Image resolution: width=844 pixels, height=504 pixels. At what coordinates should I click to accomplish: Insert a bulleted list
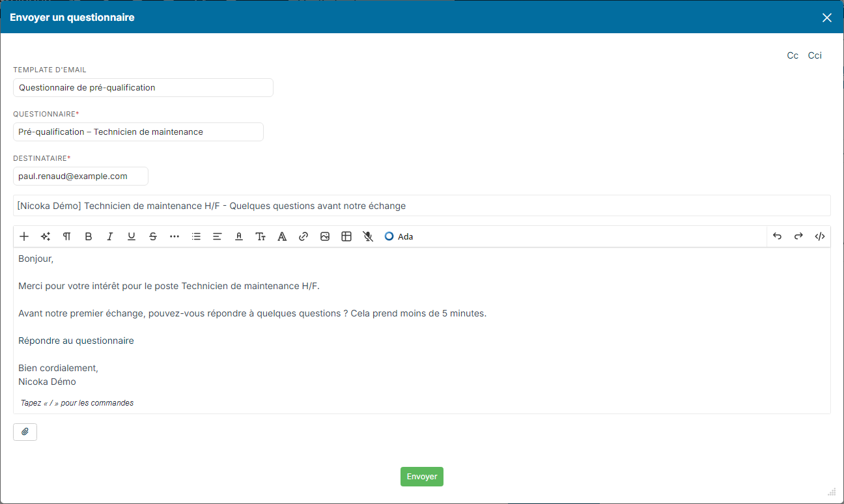click(196, 236)
